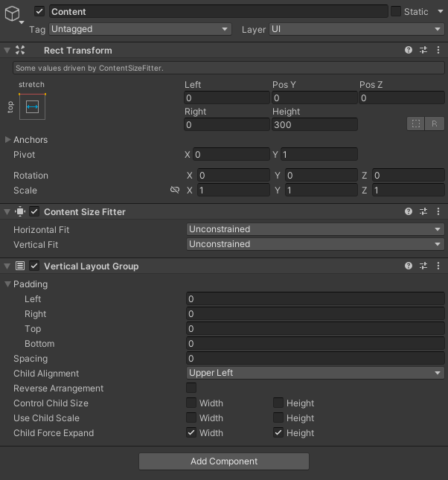448x480 pixels.
Task: Toggle blueprint mode button
Action: pos(416,124)
